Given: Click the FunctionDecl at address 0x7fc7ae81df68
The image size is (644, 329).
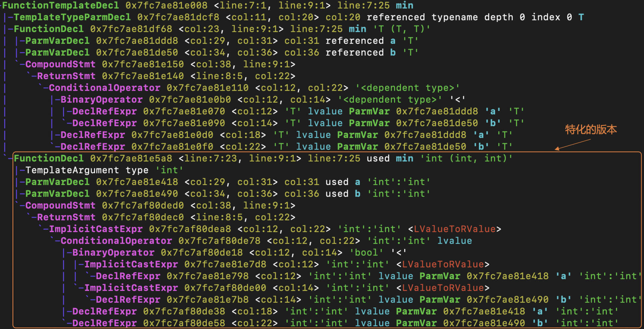Looking at the screenshot, I should 49,29.
